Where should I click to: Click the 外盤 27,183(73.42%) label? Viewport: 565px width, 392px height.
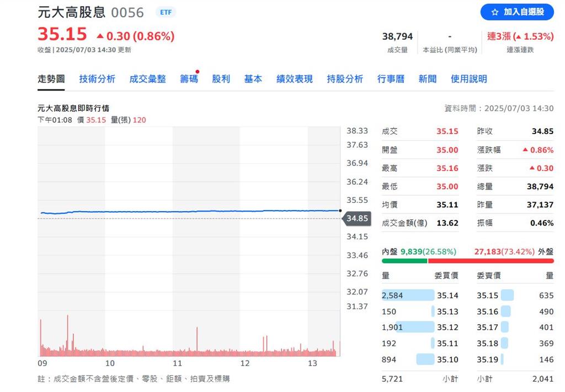click(514, 251)
